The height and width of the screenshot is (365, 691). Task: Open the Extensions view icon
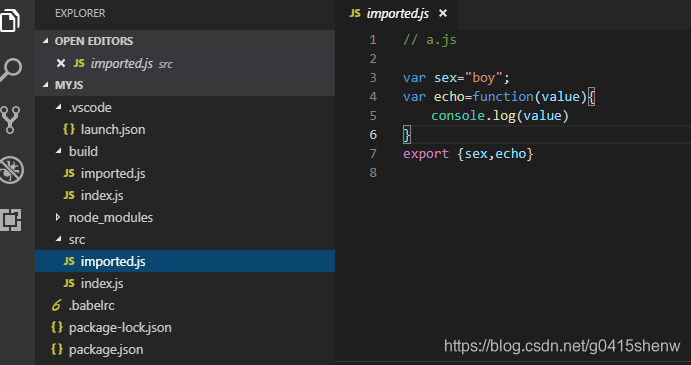tap(11, 219)
